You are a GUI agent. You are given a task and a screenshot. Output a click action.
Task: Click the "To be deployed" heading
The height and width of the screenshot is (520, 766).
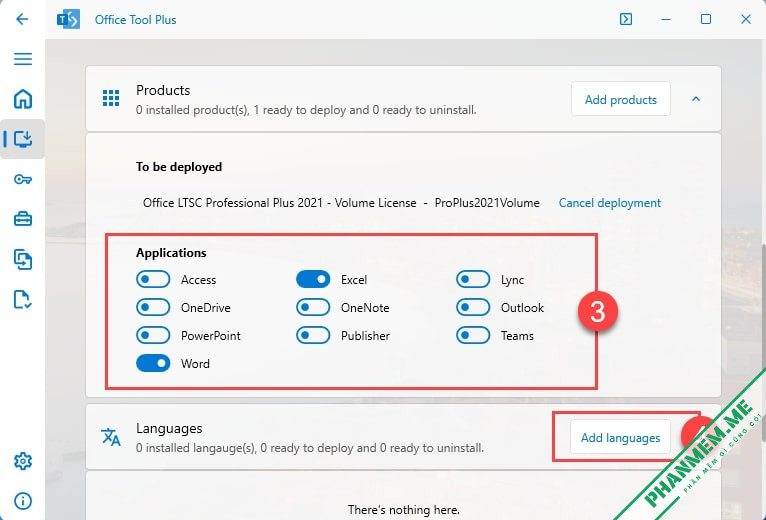click(x=179, y=167)
